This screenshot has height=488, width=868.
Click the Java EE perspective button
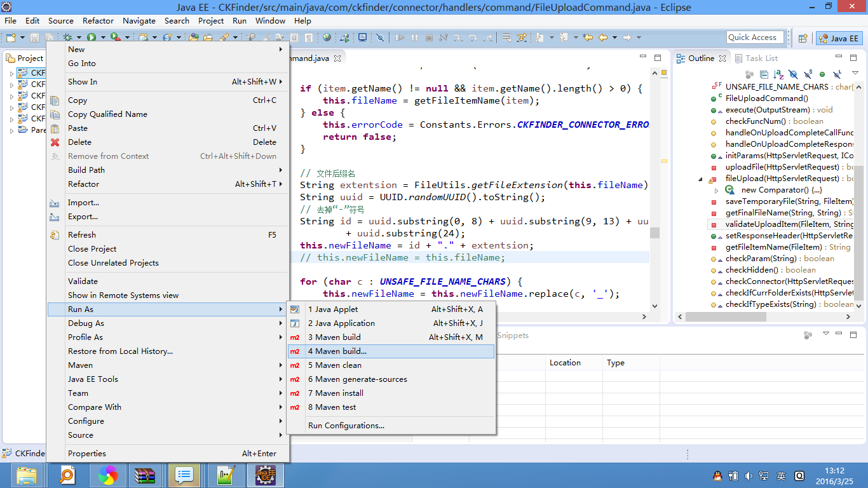click(839, 38)
